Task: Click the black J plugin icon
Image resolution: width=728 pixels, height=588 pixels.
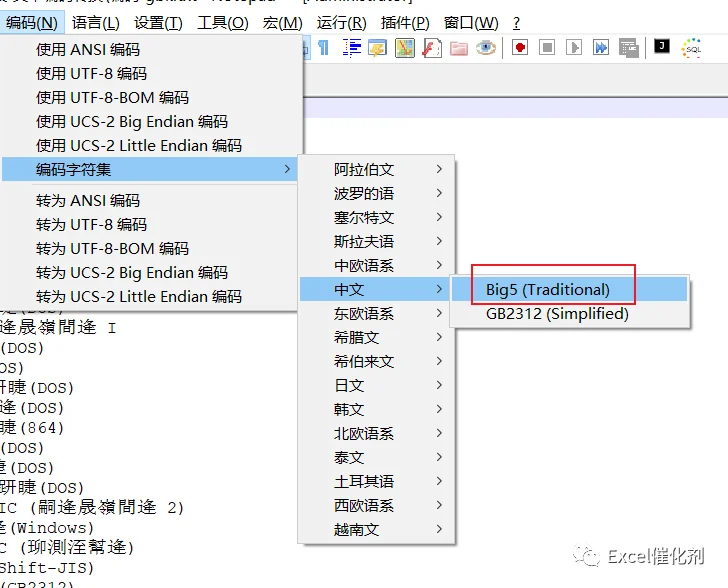Action: point(662,46)
